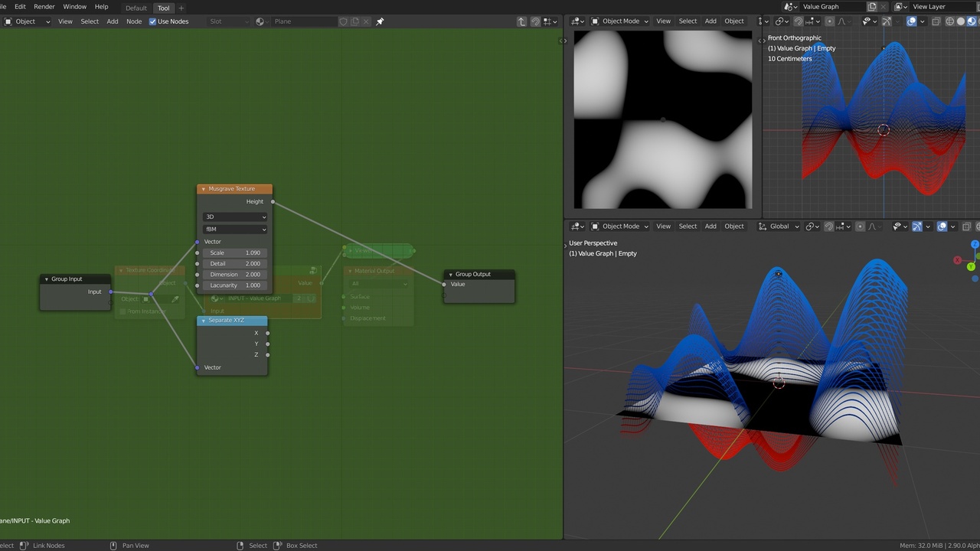
Task: Open proportional editing falloff icon
Action: click(x=842, y=21)
